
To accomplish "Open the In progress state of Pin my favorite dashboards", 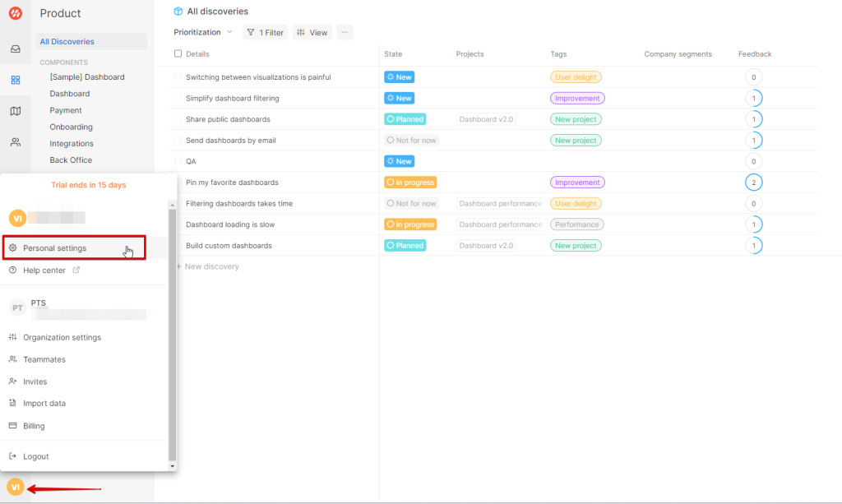I will click(410, 183).
